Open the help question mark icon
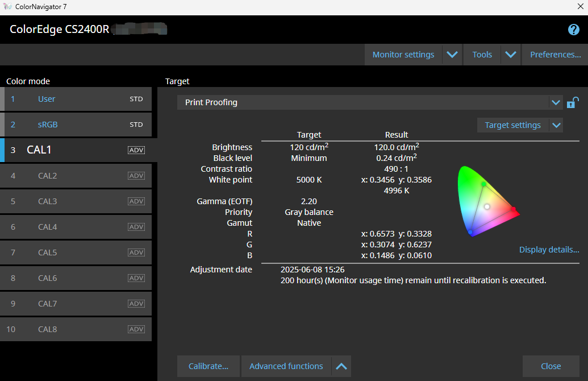Image resolution: width=588 pixels, height=381 pixels. (573, 29)
